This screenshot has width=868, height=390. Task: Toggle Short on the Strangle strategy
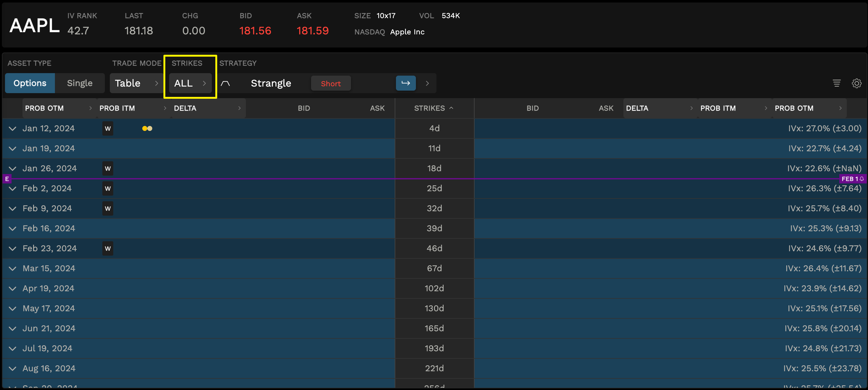tap(330, 83)
